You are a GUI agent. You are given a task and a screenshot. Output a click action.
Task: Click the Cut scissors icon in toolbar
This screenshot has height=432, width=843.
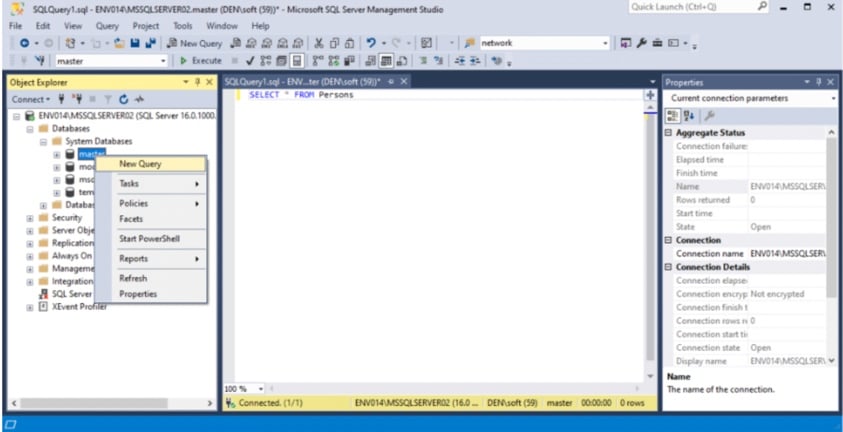tap(319, 43)
